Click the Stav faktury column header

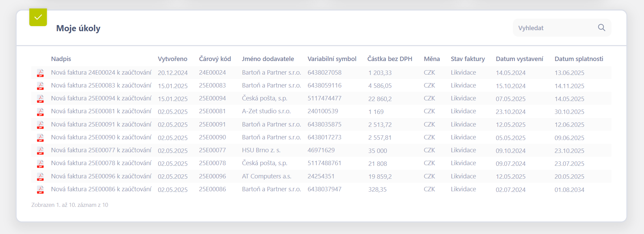pos(468,59)
